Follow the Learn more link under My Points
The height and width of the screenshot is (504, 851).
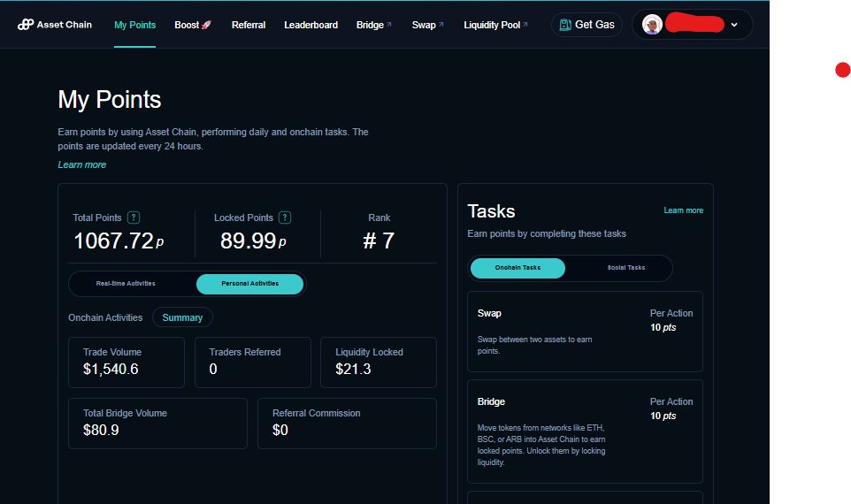82,164
